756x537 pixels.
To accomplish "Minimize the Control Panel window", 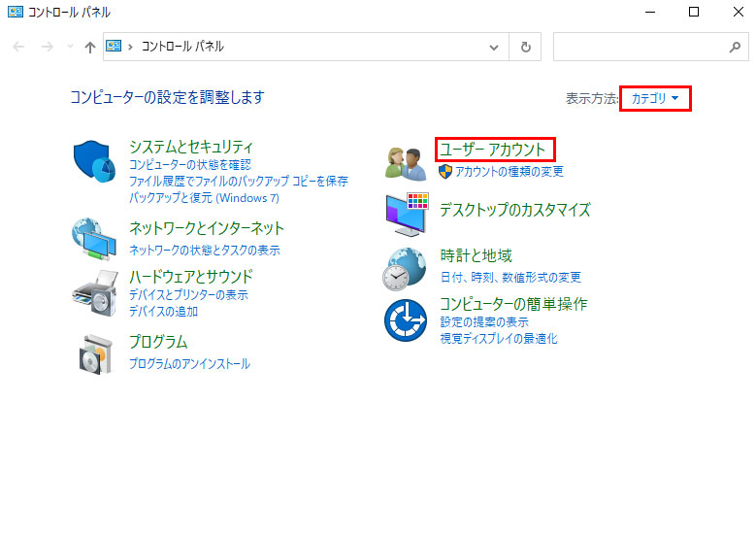I will pyautogui.click(x=650, y=12).
